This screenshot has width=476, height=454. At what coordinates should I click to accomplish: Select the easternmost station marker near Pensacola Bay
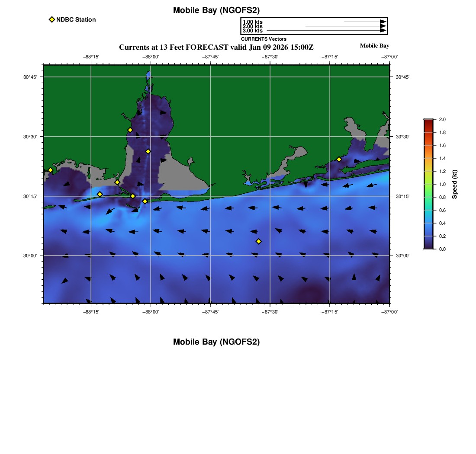point(339,159)
